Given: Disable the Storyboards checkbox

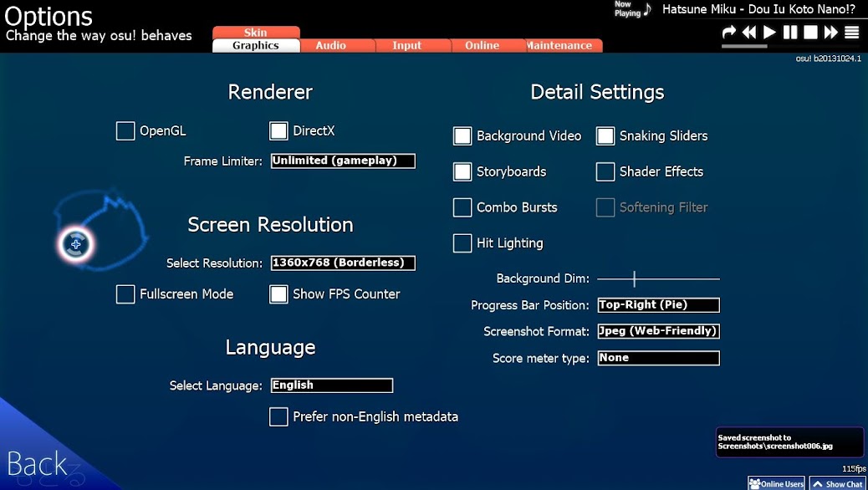Looking at the screenshot, I should click(x=462, y=171).
